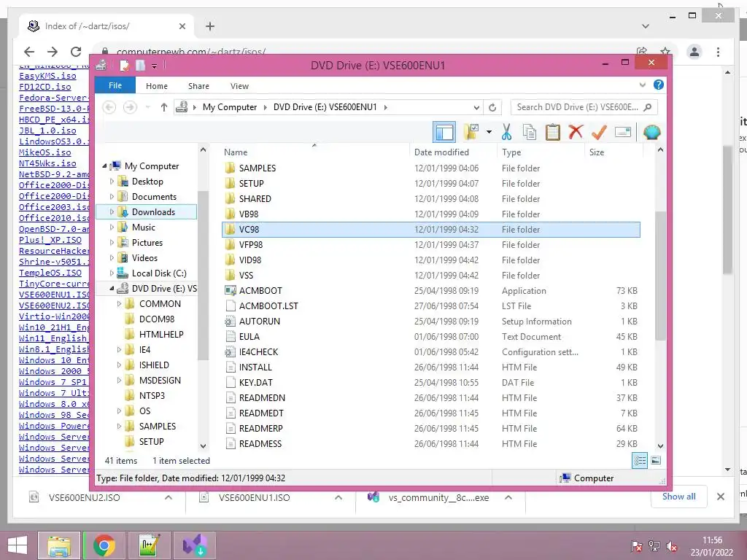This screenshot has height=560, width=747.
Task: Open Visual Studio Installer taskbar icon
Action: coord(195,545)
